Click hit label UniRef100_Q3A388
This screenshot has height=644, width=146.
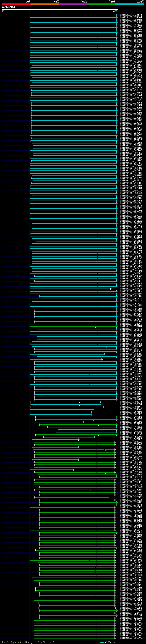[131, 505]
